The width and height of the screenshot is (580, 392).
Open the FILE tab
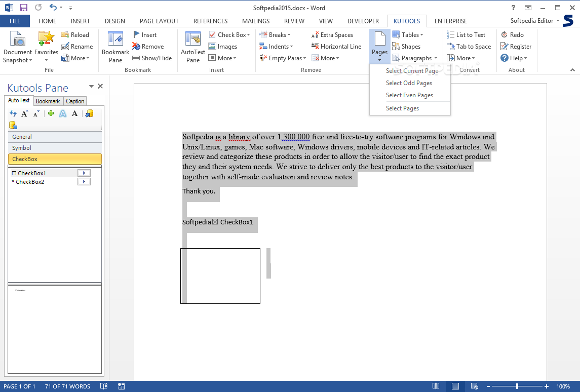tap(15, 21)
